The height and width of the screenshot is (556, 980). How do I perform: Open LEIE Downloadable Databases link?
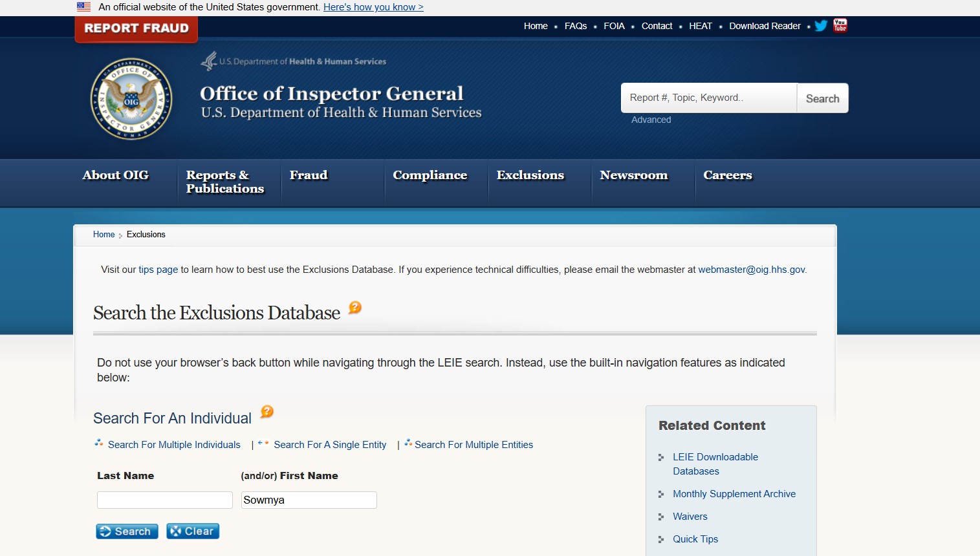(x=715, y=464)
